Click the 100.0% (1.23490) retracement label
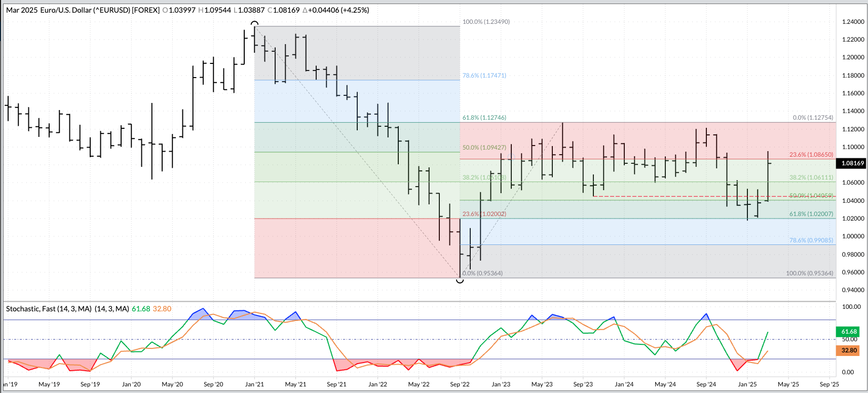 486,22
